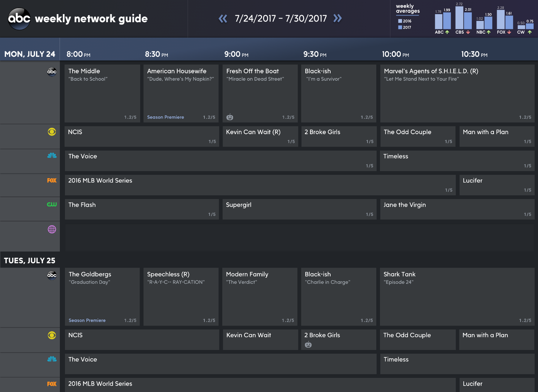538x392 pixels.
Task: Click FOX logo in Monday row
Action: click(52, 181)
